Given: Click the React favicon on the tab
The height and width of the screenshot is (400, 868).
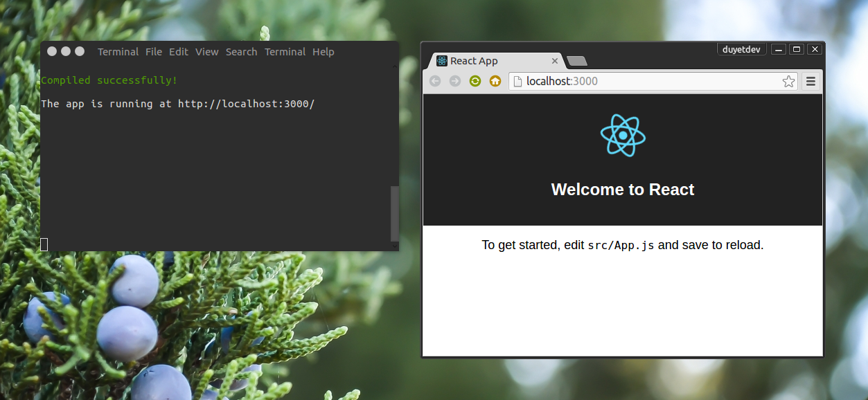Looking at the screenshot, I should click(x=442, y=61).
